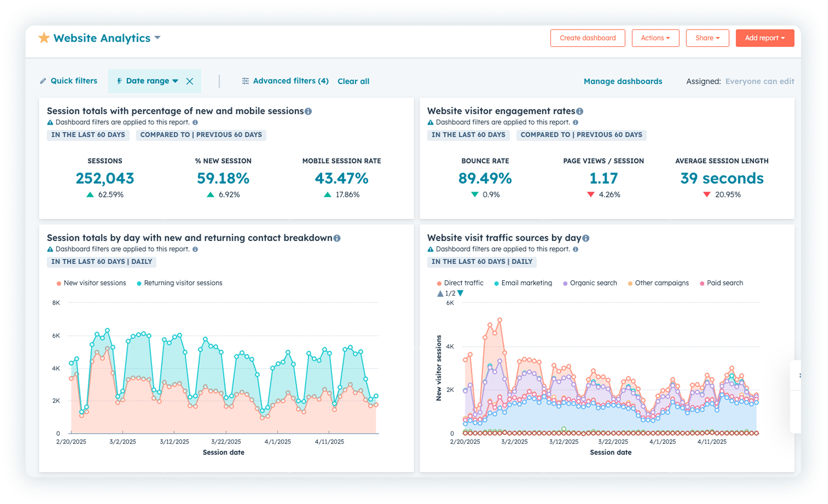Image resolution: width=828 pixels, height=504 pixels.
Task: Click info icon beside Session totals by day title
Action: point(337,238)
